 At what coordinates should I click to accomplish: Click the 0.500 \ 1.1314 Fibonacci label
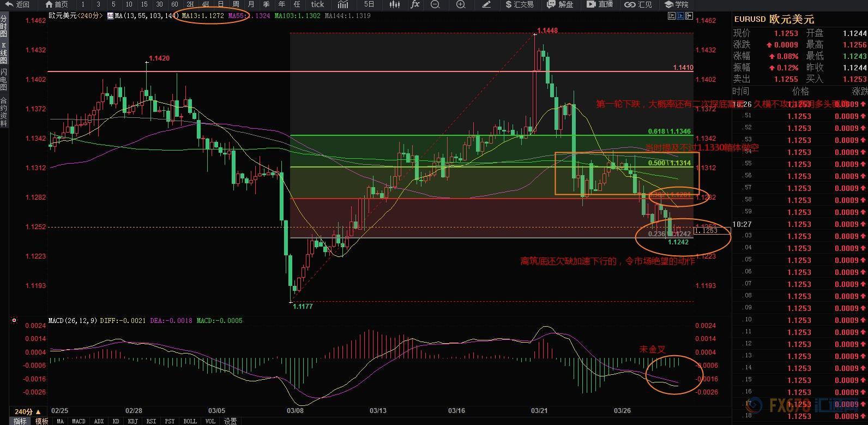coord(670,163)
